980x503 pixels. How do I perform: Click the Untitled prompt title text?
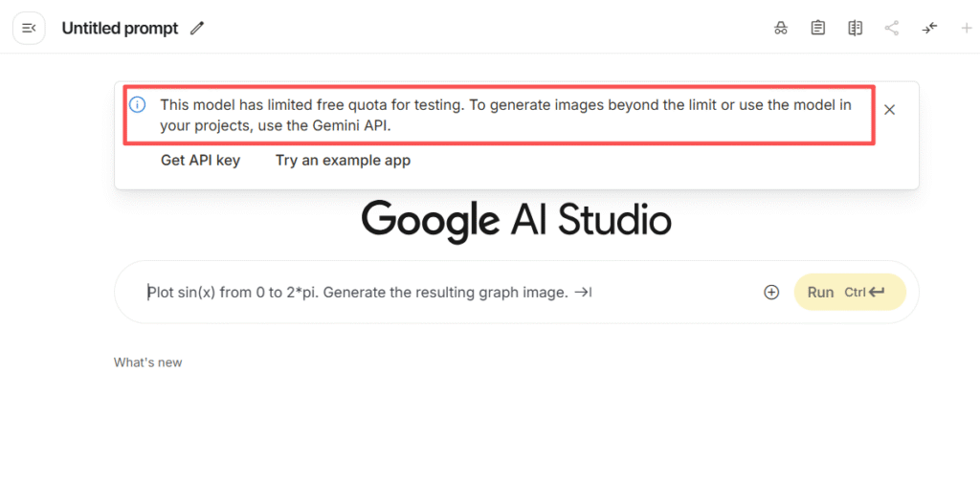(x=120, y=28)
